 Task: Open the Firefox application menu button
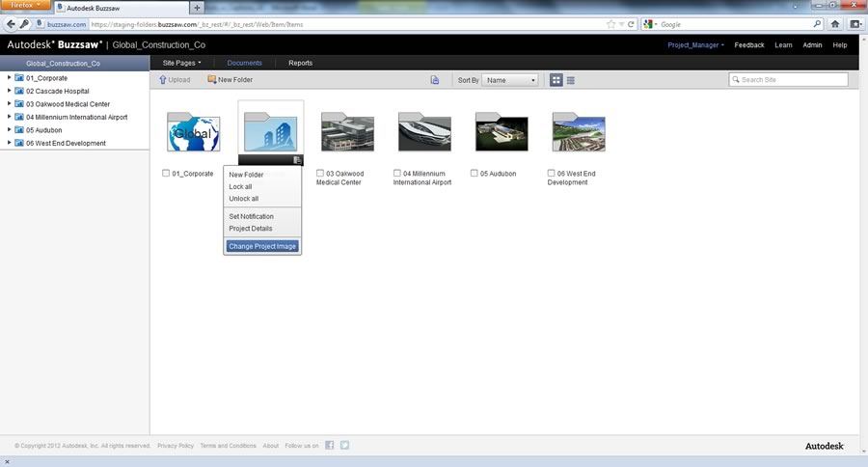(25, 5)
